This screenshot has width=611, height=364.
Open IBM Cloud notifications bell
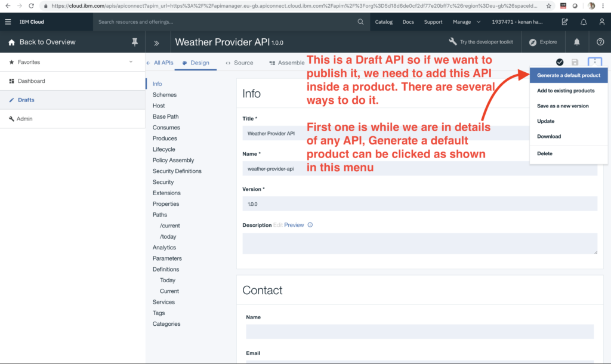click(x=584, y=22)
